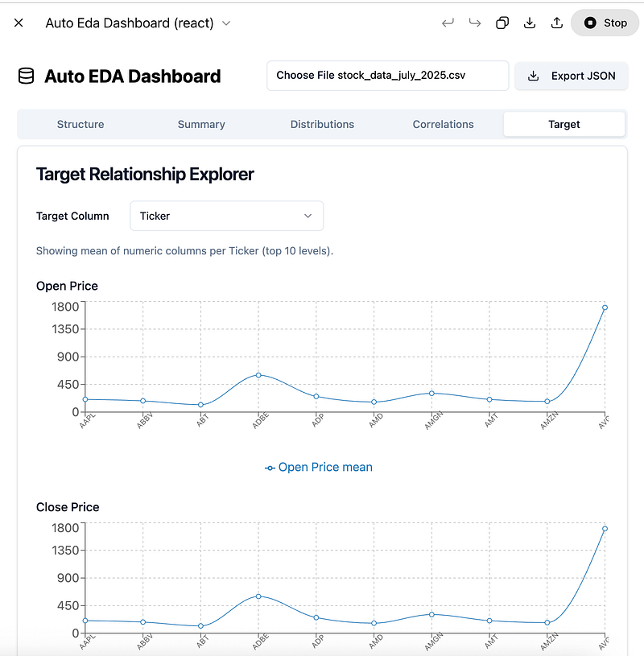Open the title dropdown chevron next to Auto Eda Dashboard (react)
The height and width of the screenshot is (656, 644).
pos(226,23)
